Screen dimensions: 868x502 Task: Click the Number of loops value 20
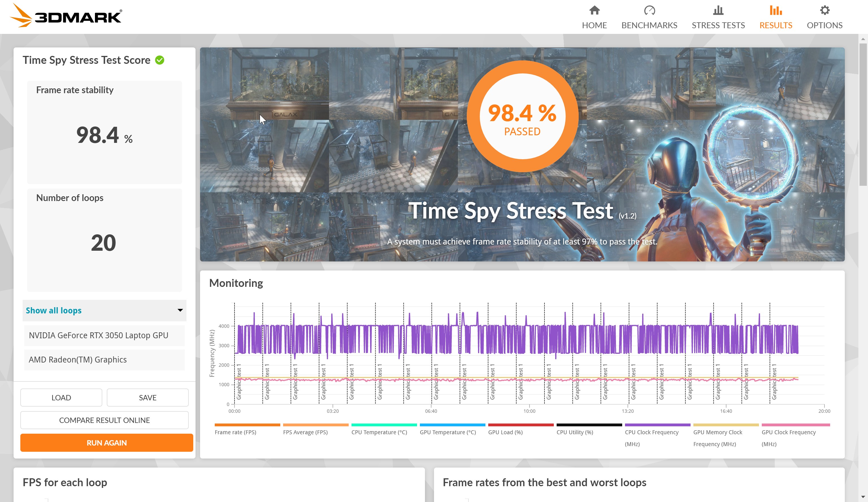click(103, 243)
